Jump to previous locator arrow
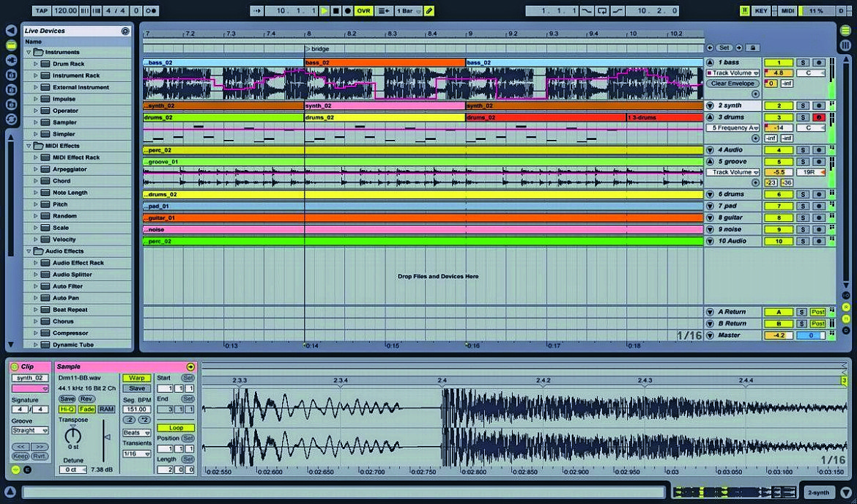 (710, 48)
